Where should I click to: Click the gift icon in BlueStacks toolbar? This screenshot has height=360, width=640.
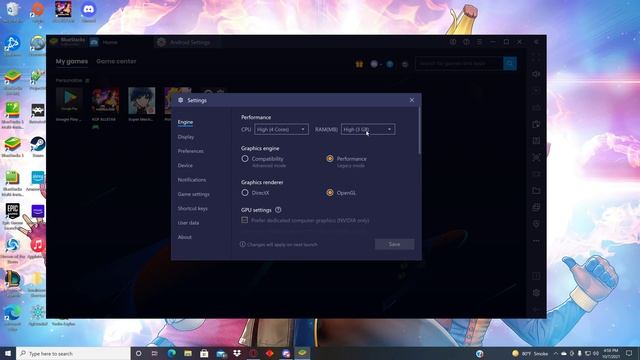pyautogui.click(x=359, y=64)
